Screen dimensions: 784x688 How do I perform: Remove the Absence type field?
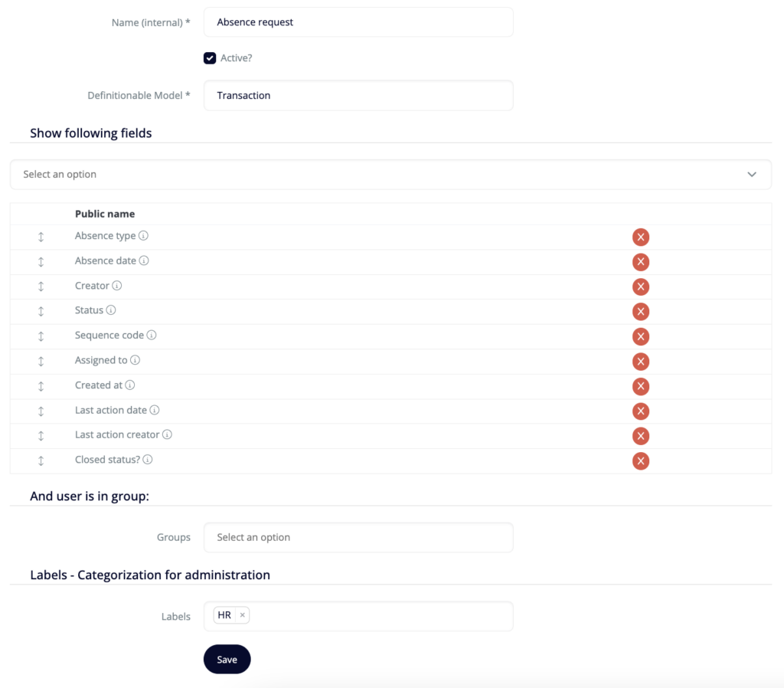(641, 237)
